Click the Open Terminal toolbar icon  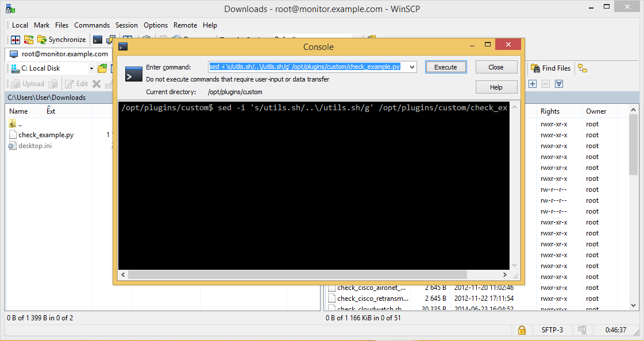click(98, 40)
